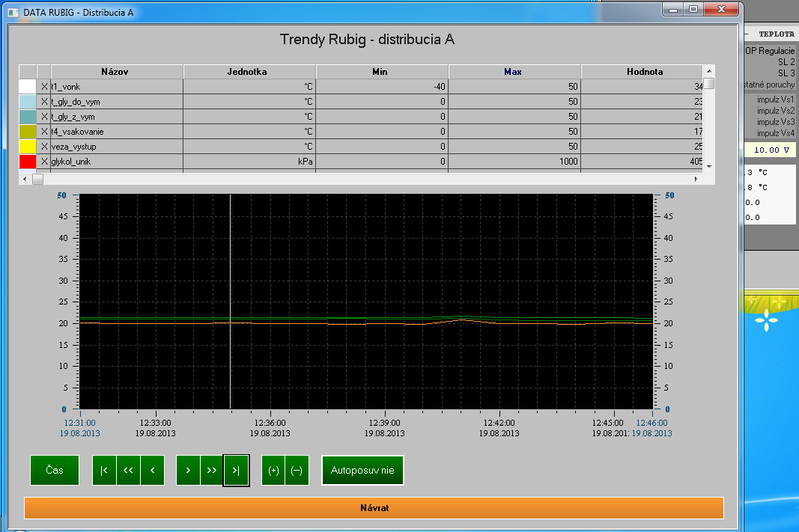Click the olive swatch for t4_vsakovanie

click(28, 132)
